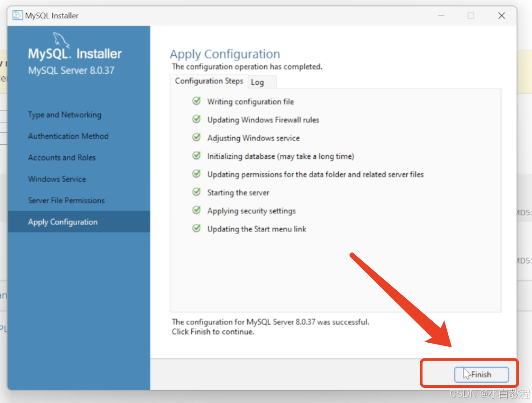Select the Configuration Steps tab
Viewport: 532px width, 403px height.
click(x=209, y=81)
